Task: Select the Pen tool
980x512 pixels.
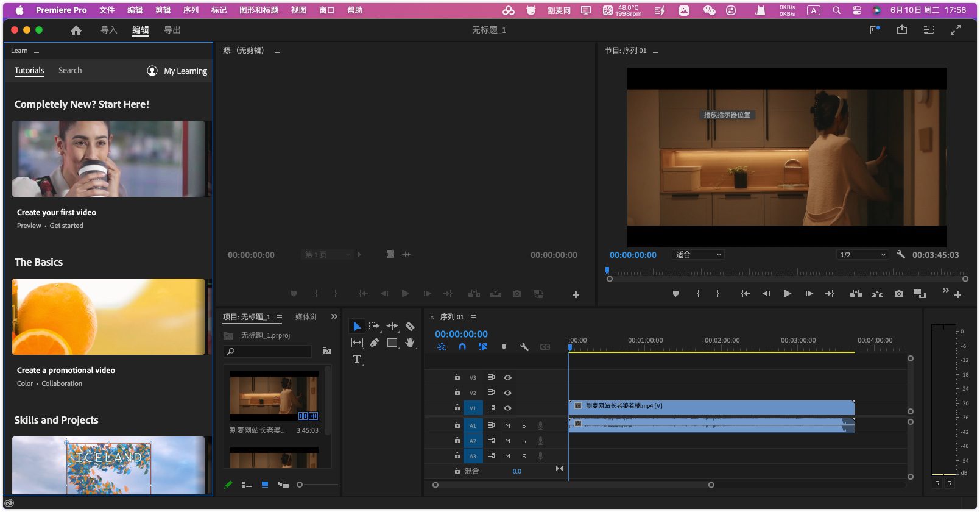Action: coord(374,343)
